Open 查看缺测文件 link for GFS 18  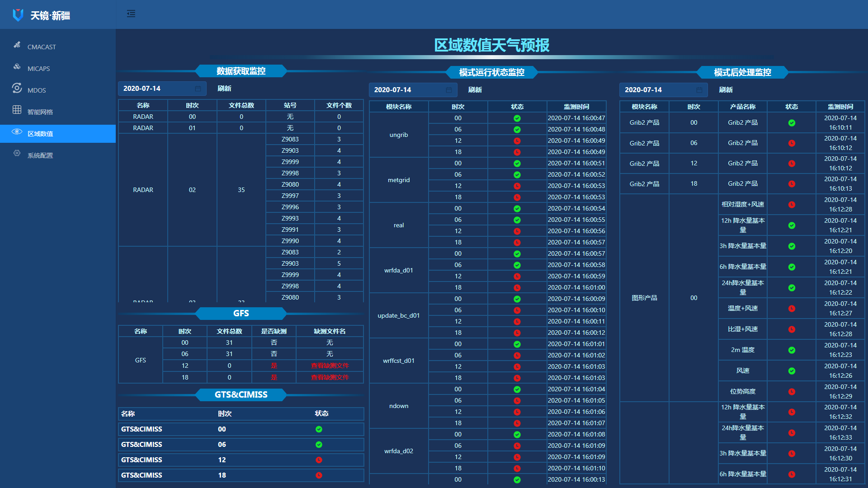(x=330, y=377)
